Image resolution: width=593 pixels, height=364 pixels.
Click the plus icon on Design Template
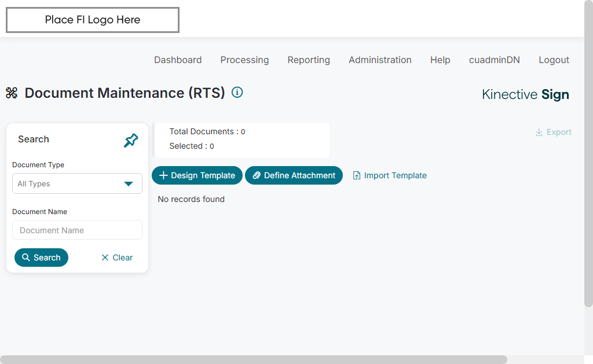pos(163,175)
